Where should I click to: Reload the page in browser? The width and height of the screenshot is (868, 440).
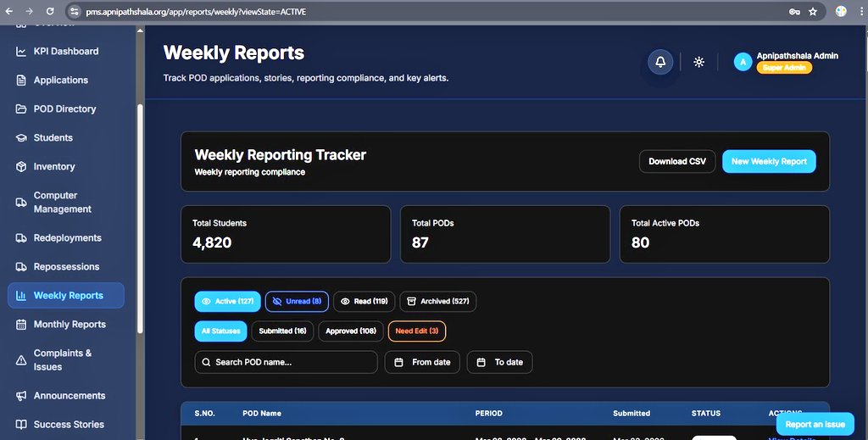click(x=50, y=12)
